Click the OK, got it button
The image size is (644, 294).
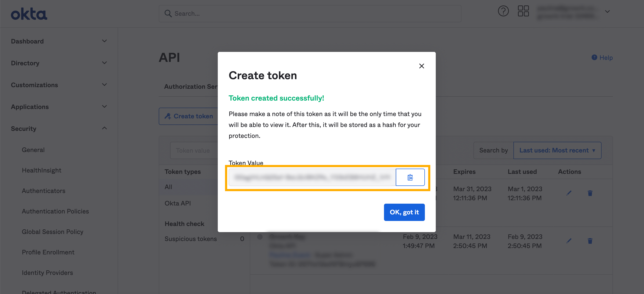404,212
